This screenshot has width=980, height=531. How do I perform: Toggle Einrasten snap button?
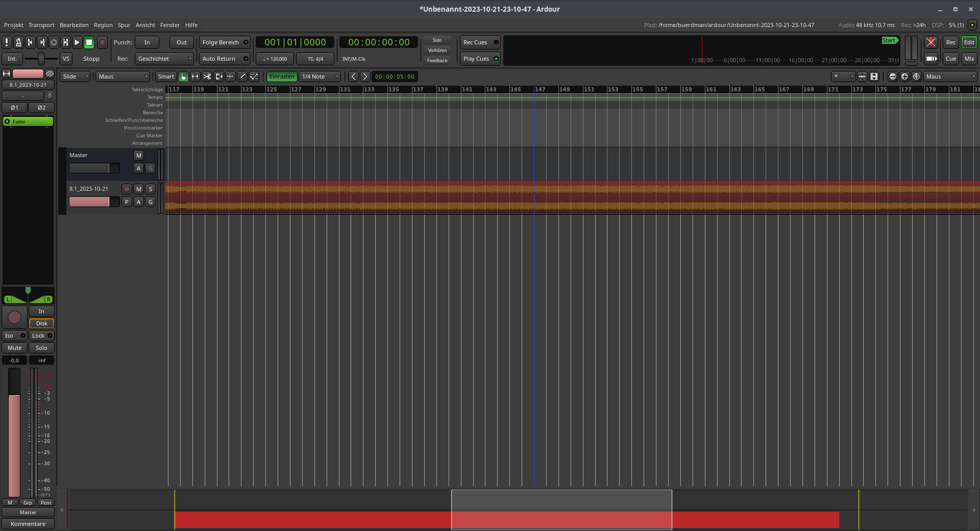pyautogui.click(x=281, y=77)
